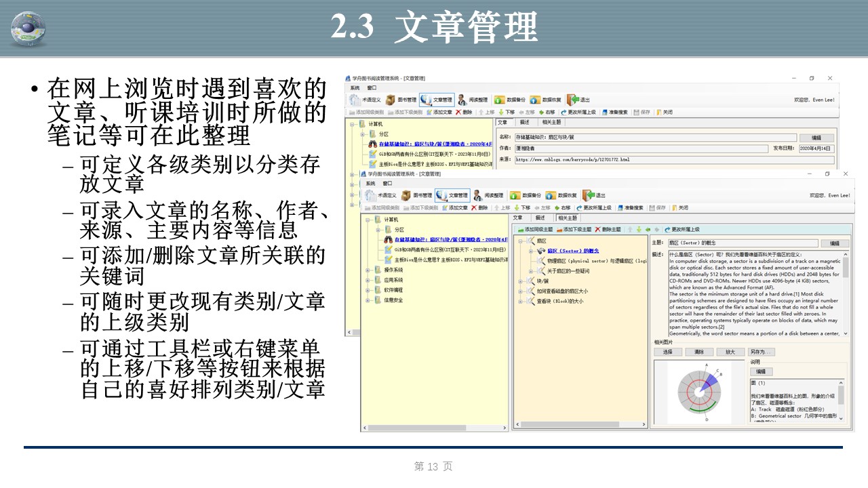Viewport: 868px width, 488px height.
Task: Collapse the 计算机 node in the front window tree
Action: pos(368,220)
